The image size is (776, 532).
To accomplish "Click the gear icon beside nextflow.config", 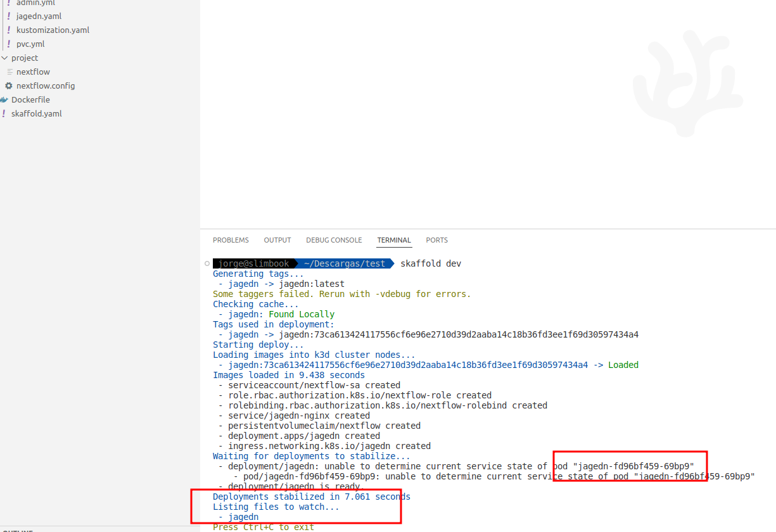I will point(9,85).
